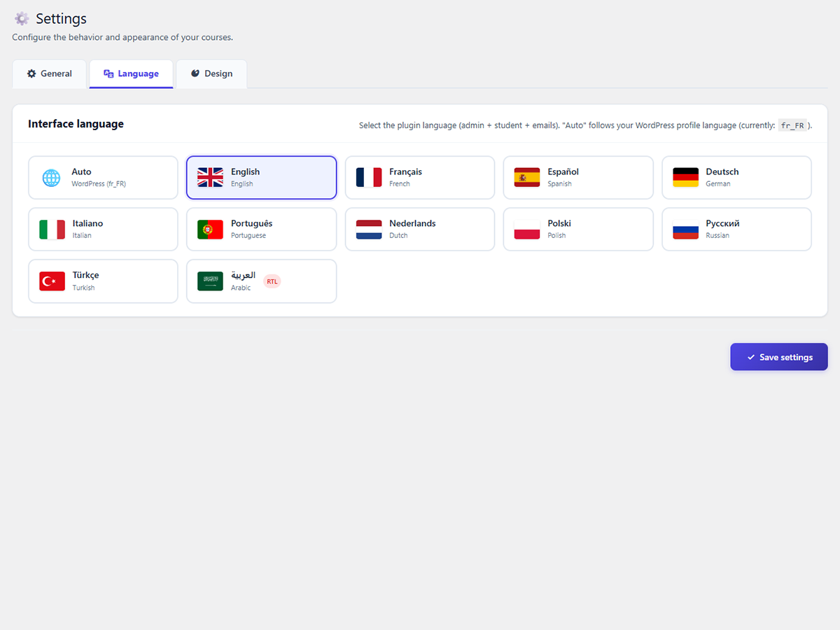Switch to the General tab
This screenshot has height=630, width=840.
click(x=50, y=73)
